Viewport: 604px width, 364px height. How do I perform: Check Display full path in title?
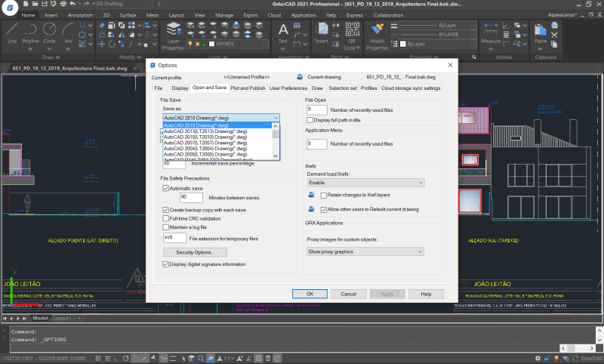(x=310, y=119)
